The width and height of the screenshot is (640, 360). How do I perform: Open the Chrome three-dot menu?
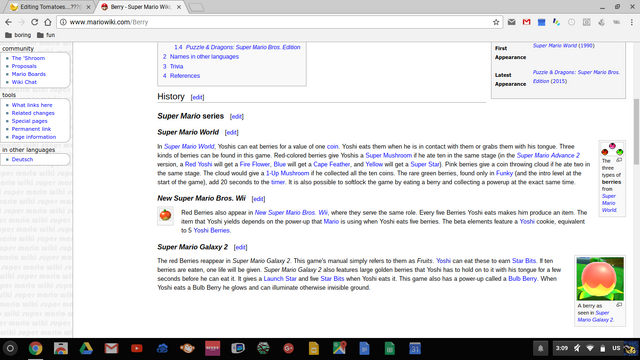point(631,22)
